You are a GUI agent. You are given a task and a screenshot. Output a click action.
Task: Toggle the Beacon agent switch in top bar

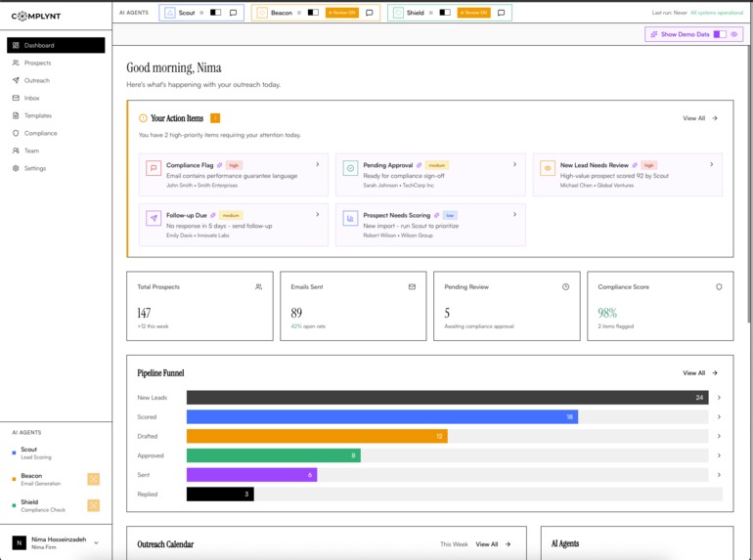(x=313, y=13)
